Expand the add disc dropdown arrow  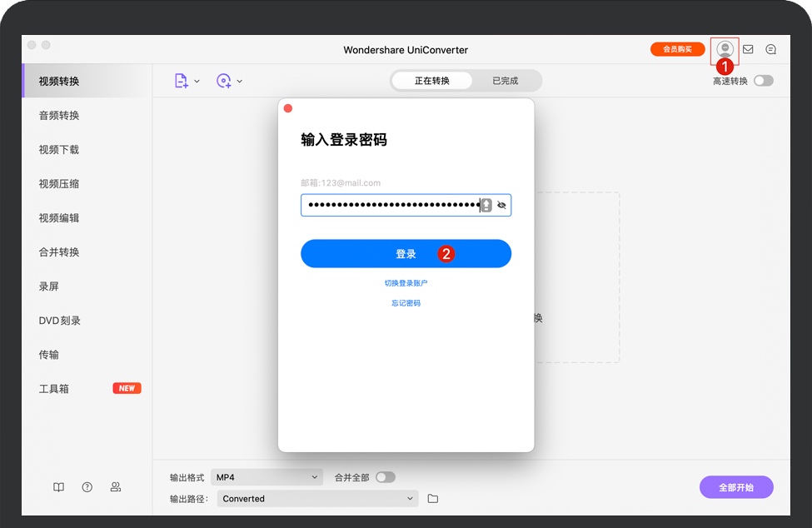pos(240,82)
